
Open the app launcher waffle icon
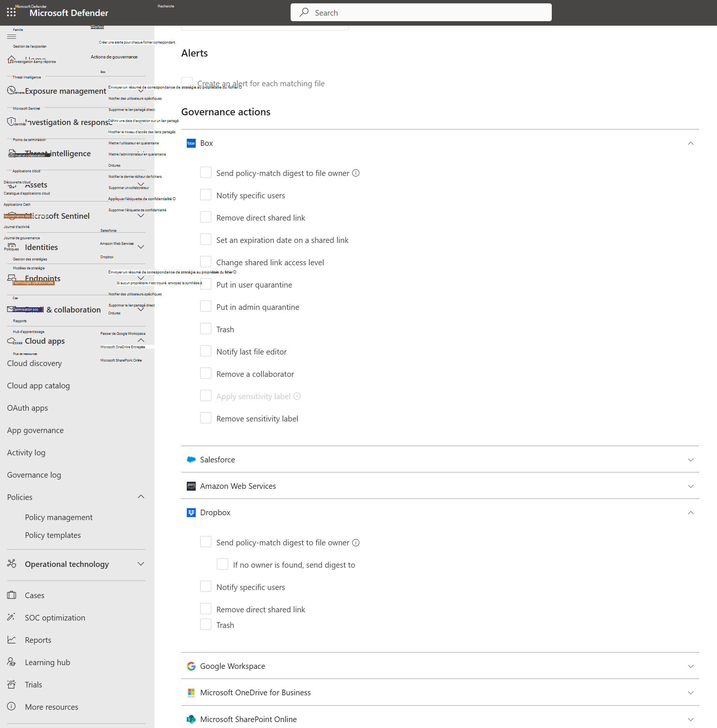(x=11, y=12)
